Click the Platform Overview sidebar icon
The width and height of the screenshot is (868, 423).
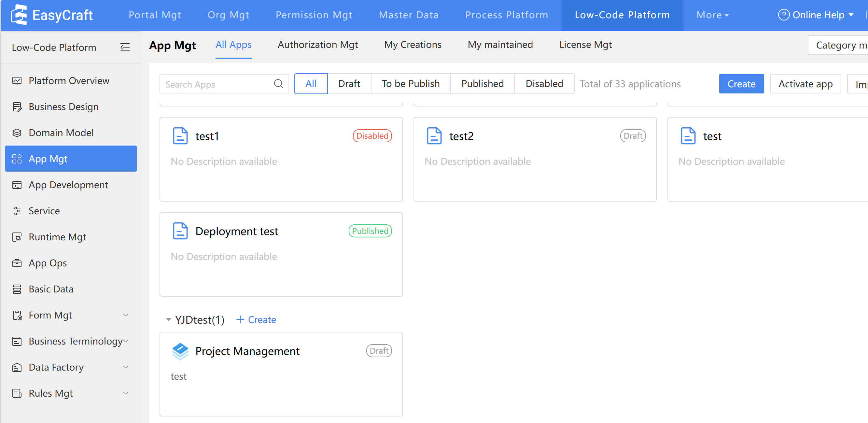17,81
